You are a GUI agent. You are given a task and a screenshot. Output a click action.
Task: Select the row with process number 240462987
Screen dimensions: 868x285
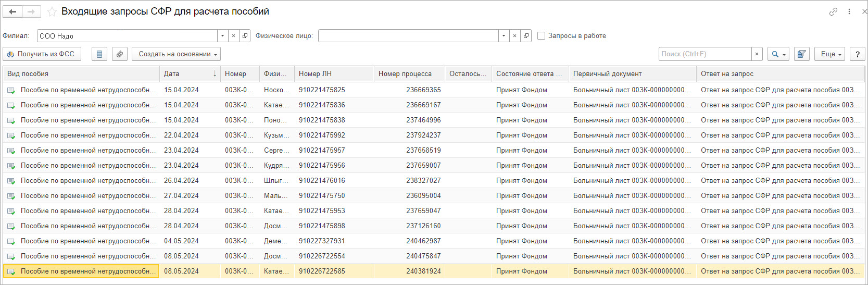tap(423, 241)
